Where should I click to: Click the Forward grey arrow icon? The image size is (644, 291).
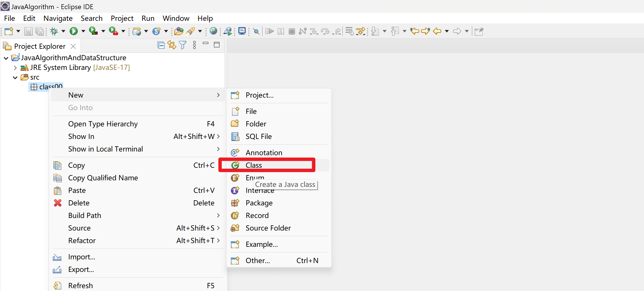click(457, 31)
